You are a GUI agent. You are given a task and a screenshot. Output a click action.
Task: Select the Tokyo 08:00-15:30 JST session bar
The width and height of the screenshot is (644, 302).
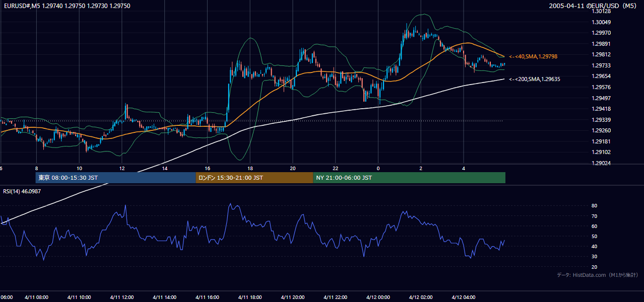pyautogui.click(x=115, y=178)
